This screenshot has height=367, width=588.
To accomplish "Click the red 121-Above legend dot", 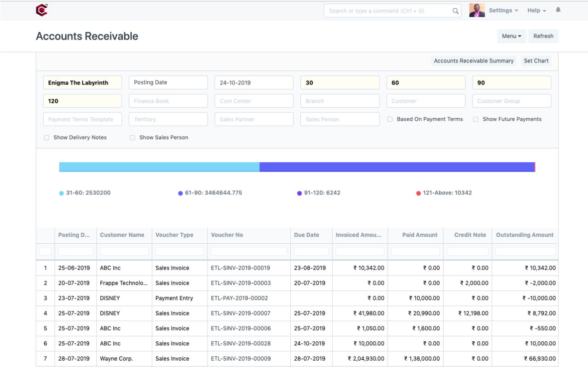I will point(418,193).
